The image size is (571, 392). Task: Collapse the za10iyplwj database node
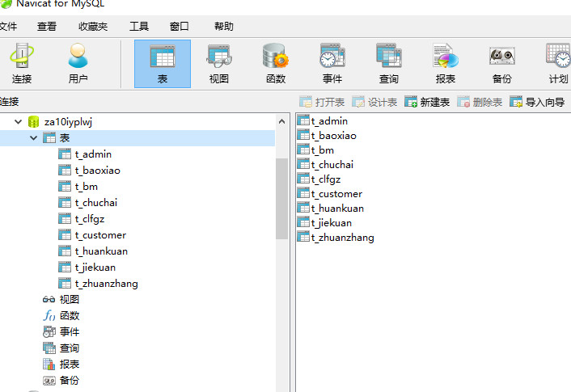[x=18, y=121]
